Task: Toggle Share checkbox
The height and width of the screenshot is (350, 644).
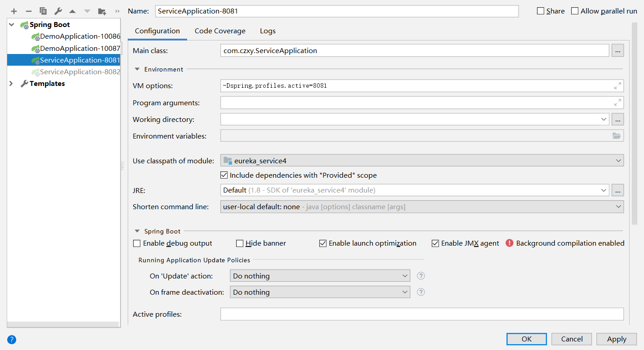Action: point(541,11)
